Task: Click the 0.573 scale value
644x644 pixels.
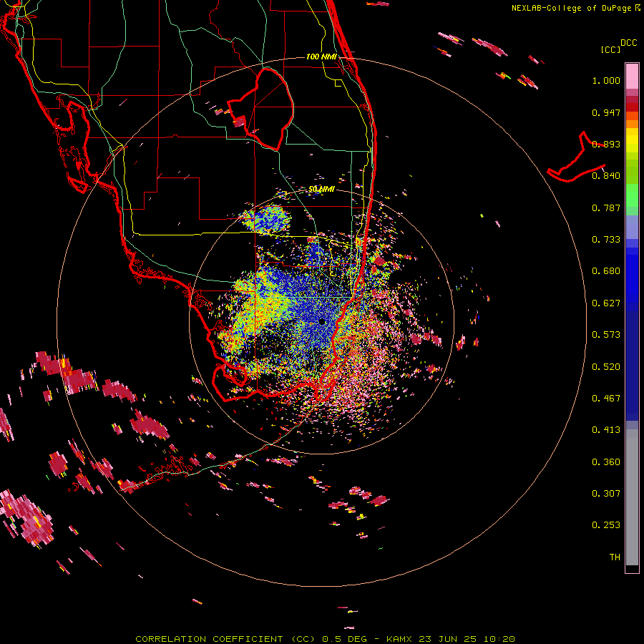Action: coord(606,335)
